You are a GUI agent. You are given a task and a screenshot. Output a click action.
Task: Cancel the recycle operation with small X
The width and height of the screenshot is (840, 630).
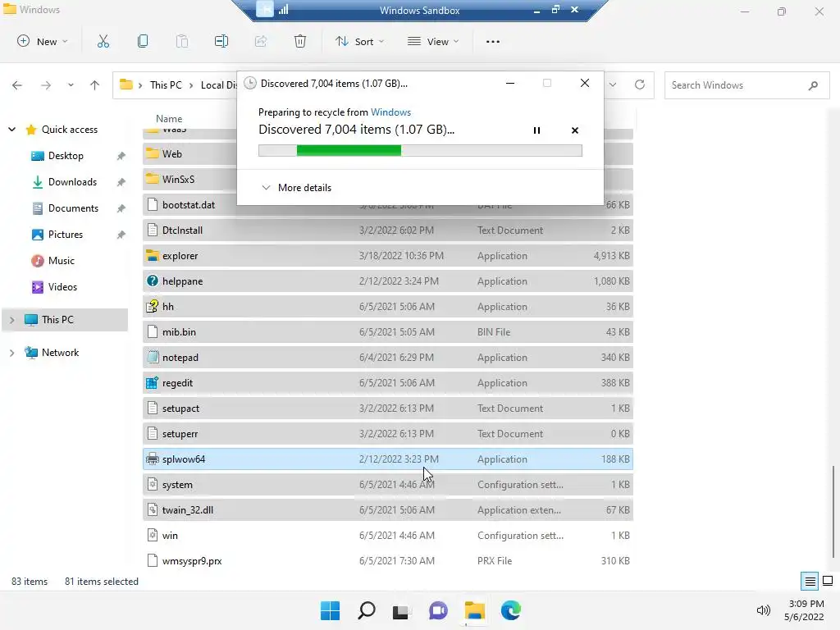coord(575,130)
